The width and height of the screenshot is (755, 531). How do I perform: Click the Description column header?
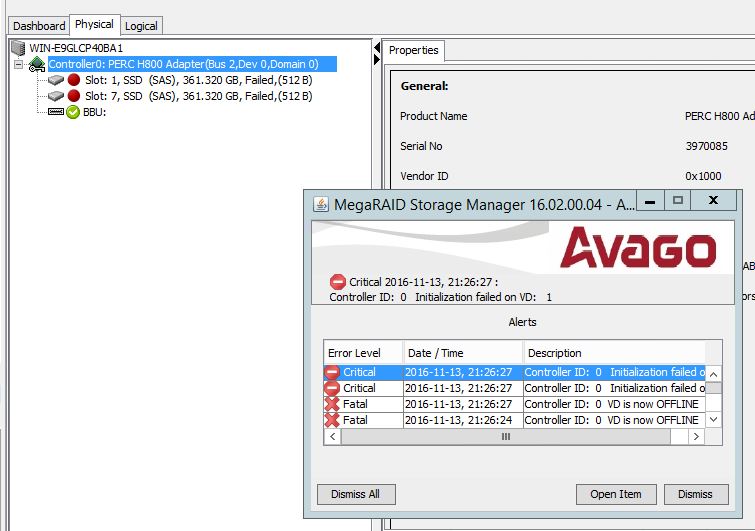[614, 353]
